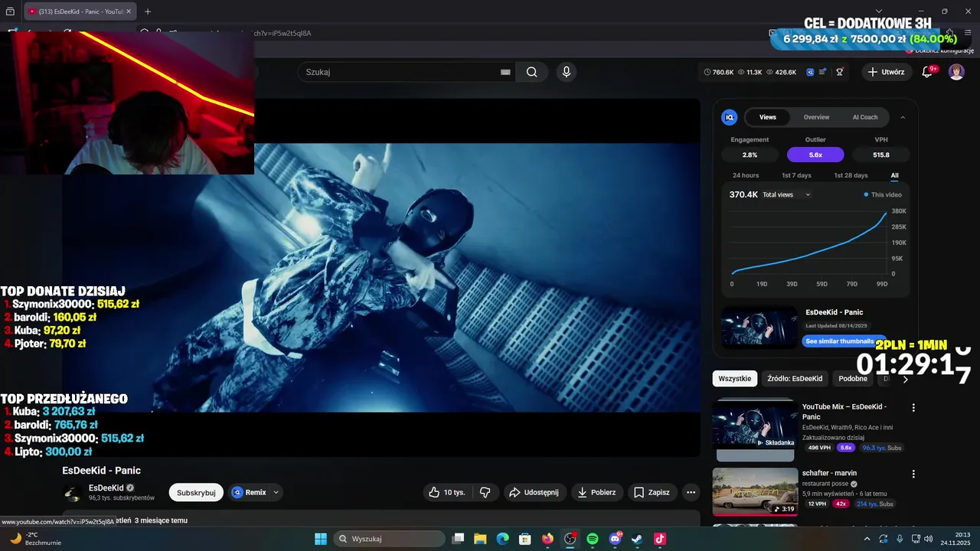This screenshot has width=980, height=551.
Task: Click the blue vidIQ icon in top stats bar
Action: (810, 72)
